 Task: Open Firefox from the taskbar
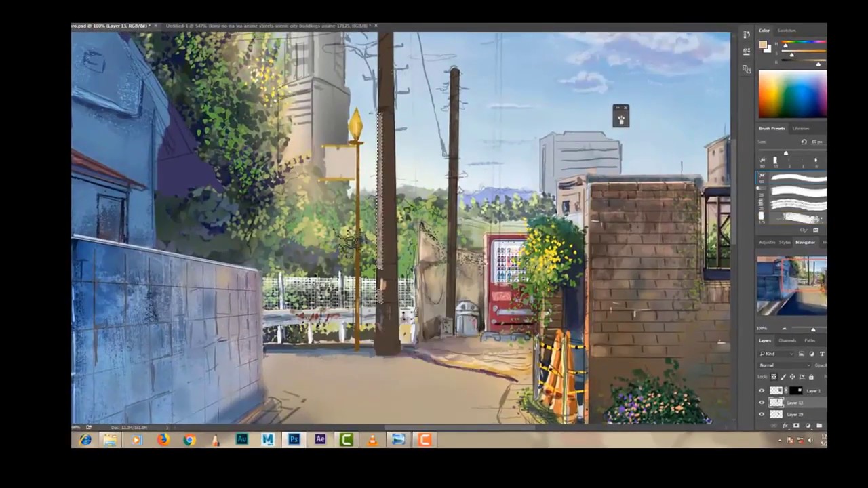click(x=163, y=440)
